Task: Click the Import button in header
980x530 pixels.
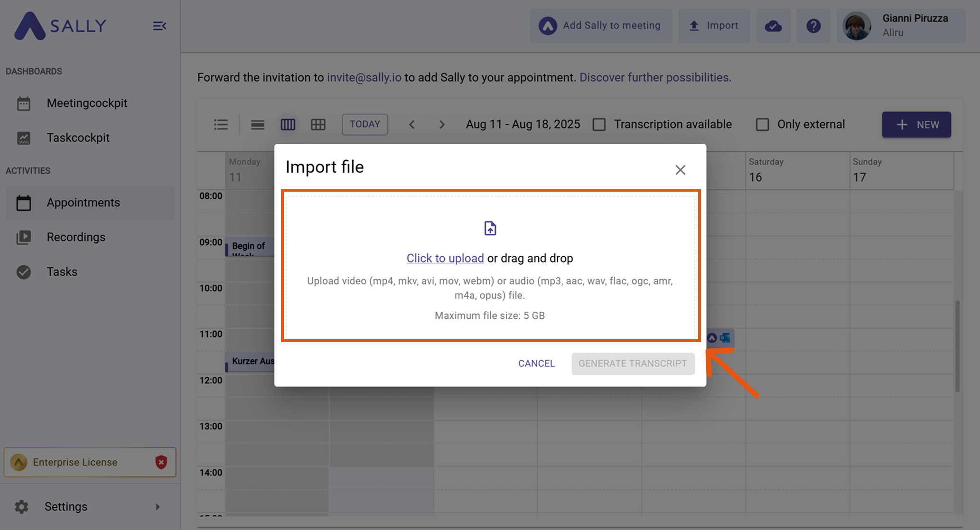Action: [714, 26]
